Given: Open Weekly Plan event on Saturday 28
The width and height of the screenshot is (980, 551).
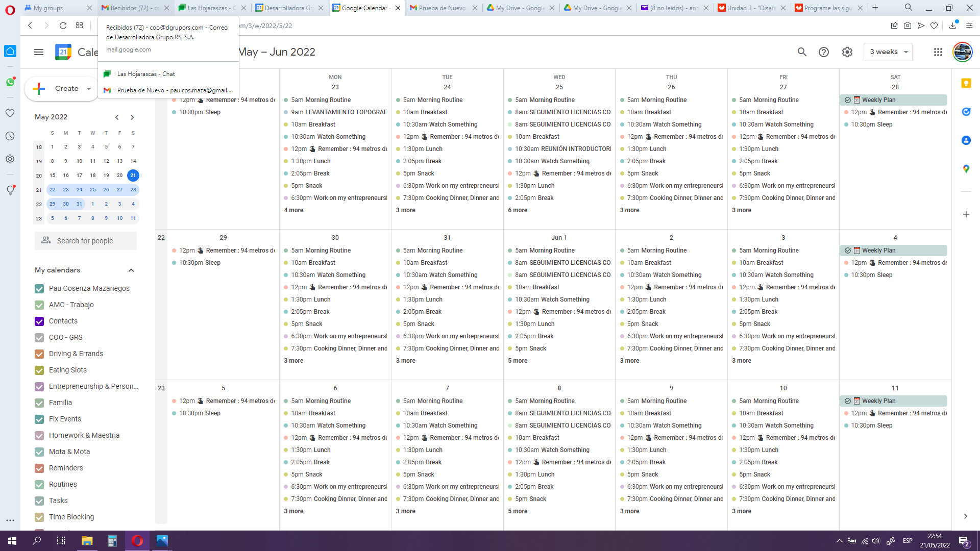Looking at the screenshot, I should (893, 100).
